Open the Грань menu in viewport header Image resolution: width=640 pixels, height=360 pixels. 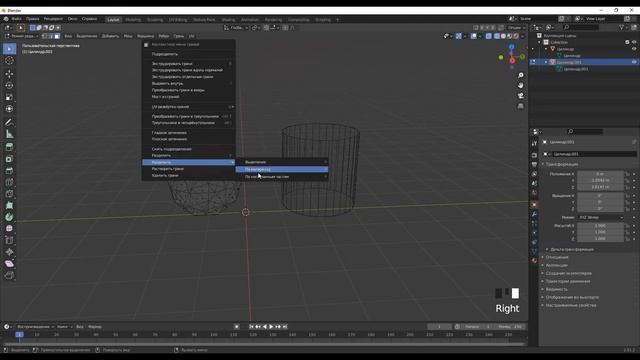178,36
